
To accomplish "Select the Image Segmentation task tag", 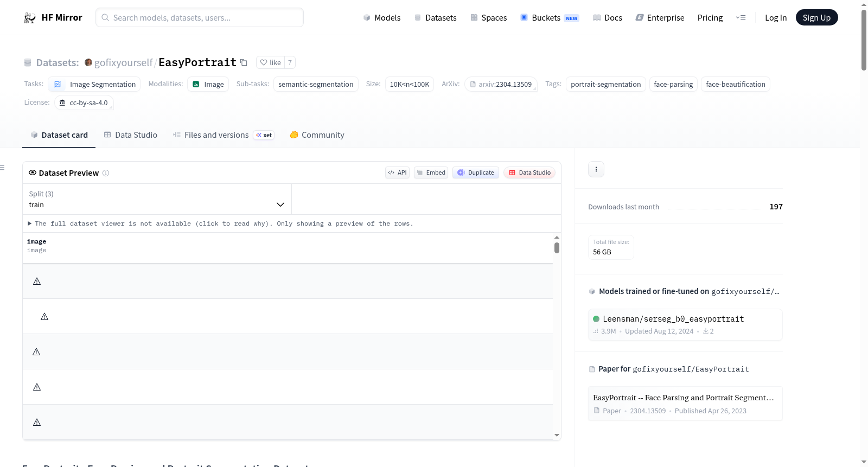I will point(94,84).
